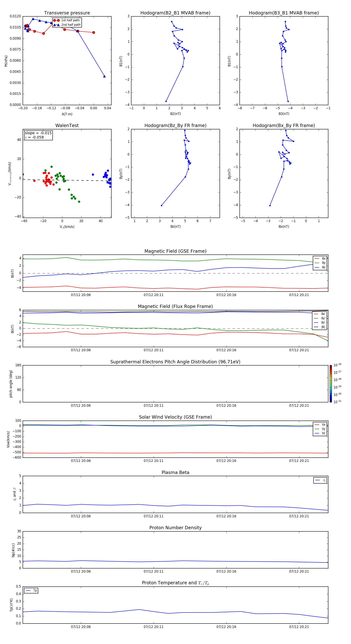Click the Hodogram(B3_B1 MVAB frame) title
The image size is (351, 644).
coord(284,13)
